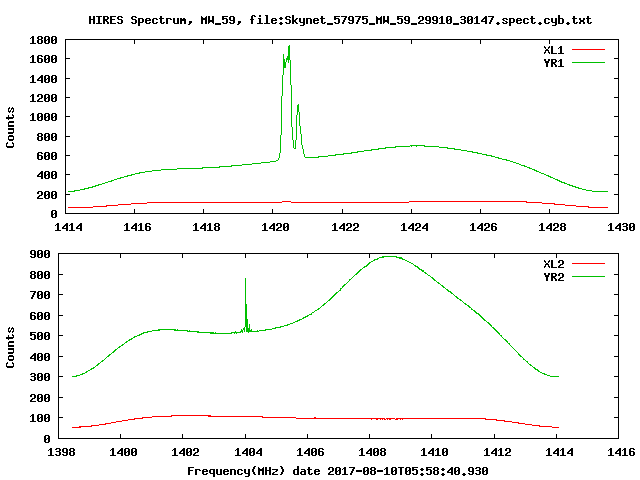Click the 1800 tick label on top plot

[43, 40]
